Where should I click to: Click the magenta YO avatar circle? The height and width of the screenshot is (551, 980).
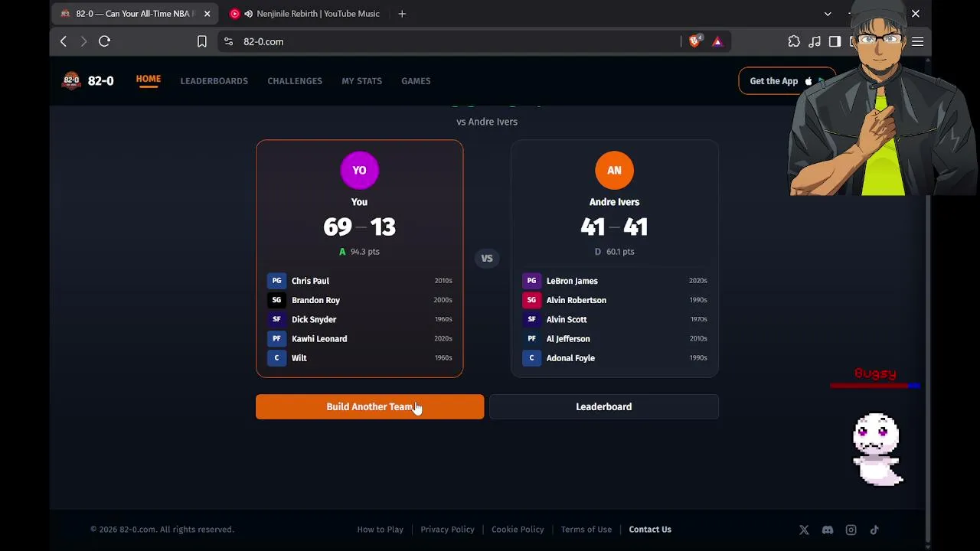point(359,170)
